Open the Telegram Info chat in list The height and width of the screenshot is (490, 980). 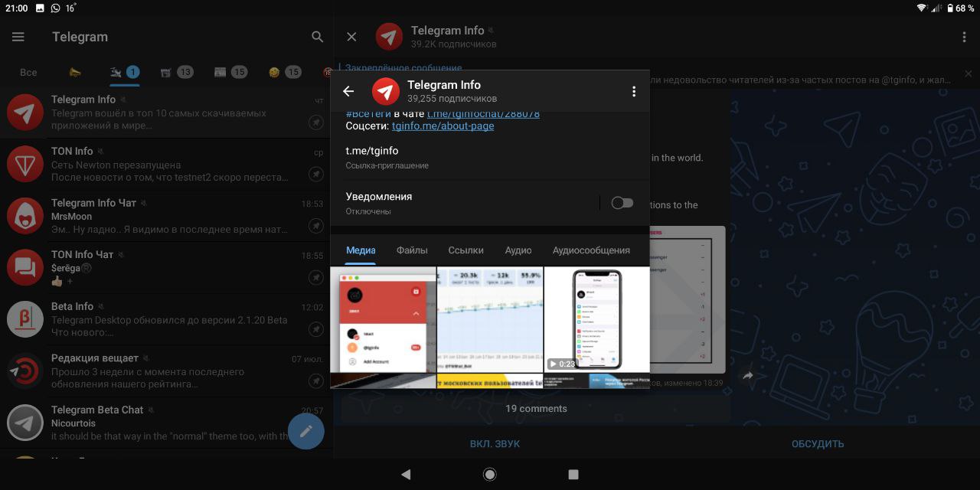click(x=166, y=112)
